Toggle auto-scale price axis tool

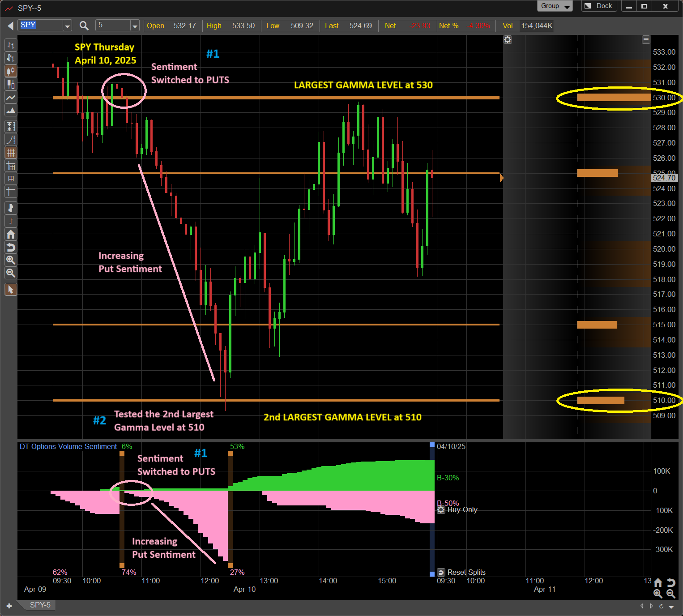(11, 127)
